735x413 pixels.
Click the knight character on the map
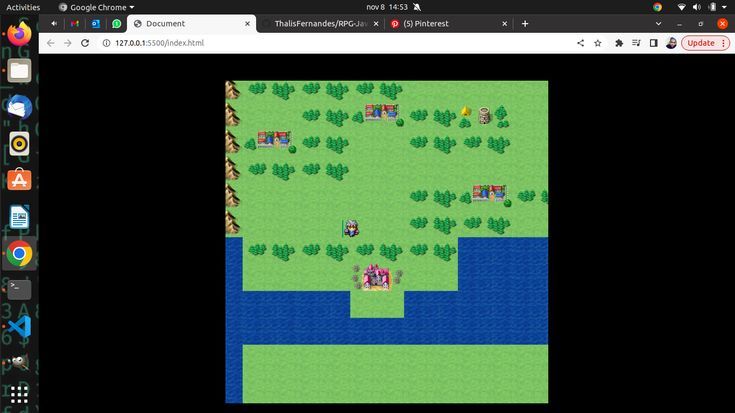click(350, 228)
